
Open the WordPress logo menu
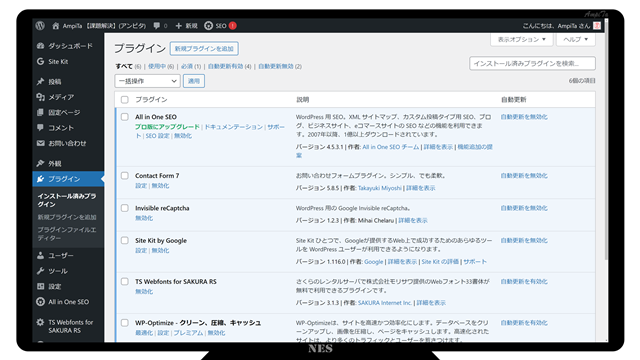[x=40, y=26]
